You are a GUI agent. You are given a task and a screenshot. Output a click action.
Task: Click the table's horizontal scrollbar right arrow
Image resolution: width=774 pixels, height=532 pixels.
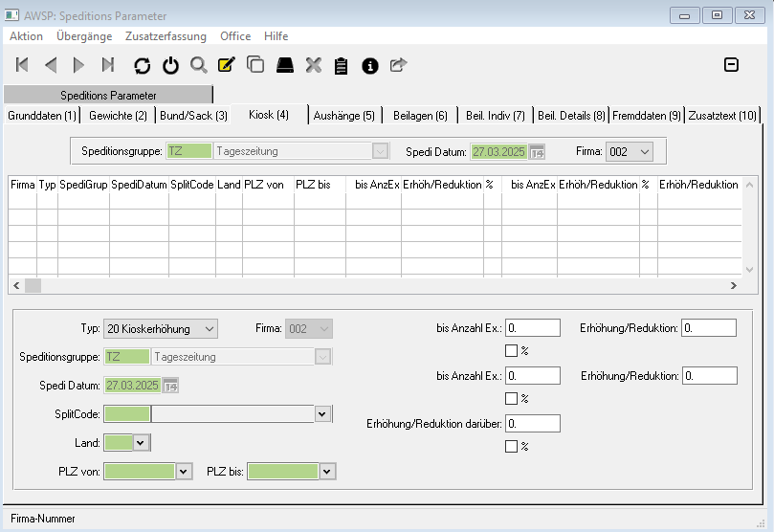point(733,286)
